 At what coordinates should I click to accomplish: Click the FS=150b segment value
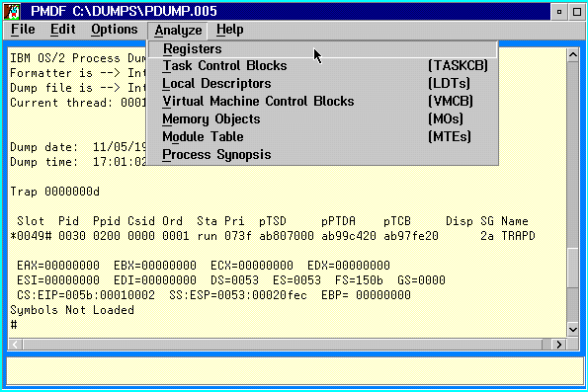pos(359,280)
